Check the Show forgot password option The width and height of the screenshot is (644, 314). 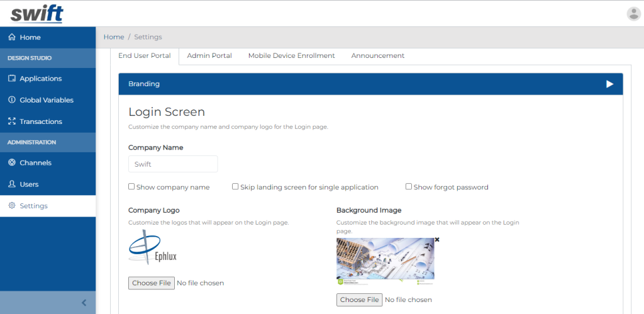409,187
